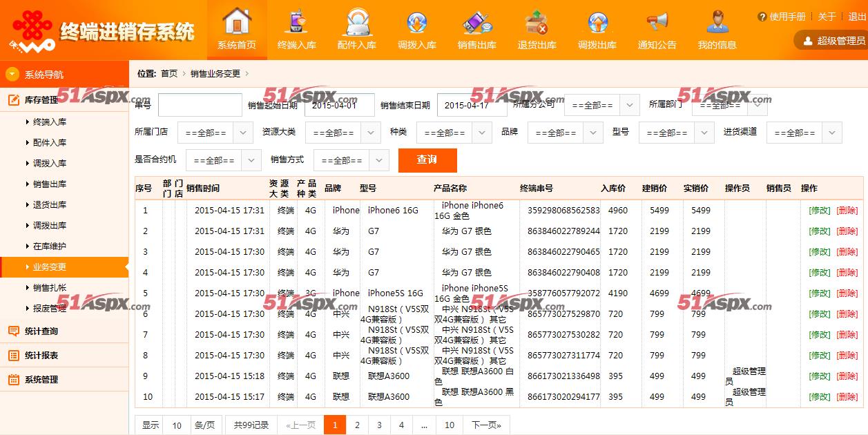The width and height of the screenshot is (868, 435).
Task: Delete row 10 with 删除 link
Action: [847, 397]
